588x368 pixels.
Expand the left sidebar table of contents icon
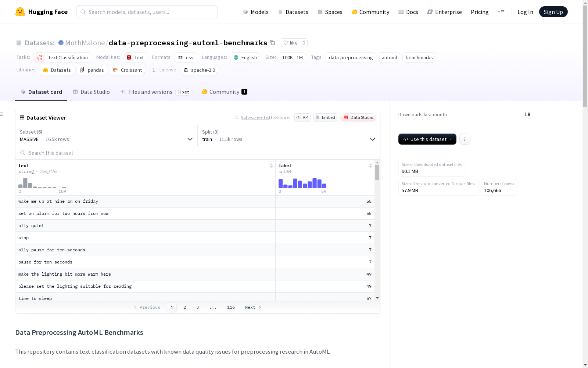pyautogui.click(x=2, y=114)
